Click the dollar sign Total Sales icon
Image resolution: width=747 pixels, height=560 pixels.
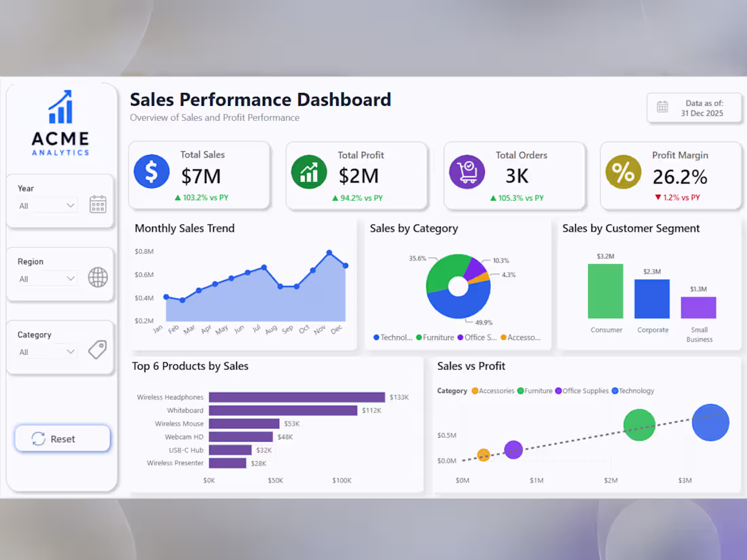tap(151, 172)
